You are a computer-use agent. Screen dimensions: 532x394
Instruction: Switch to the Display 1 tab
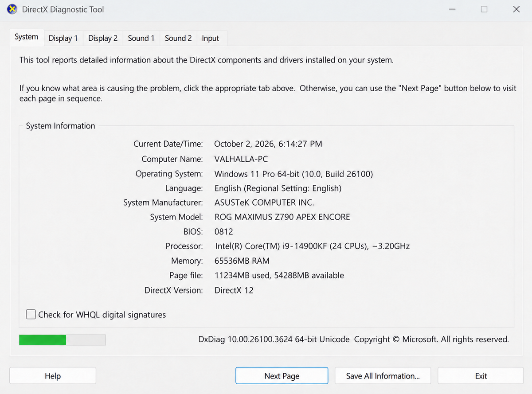coord(63,38)
